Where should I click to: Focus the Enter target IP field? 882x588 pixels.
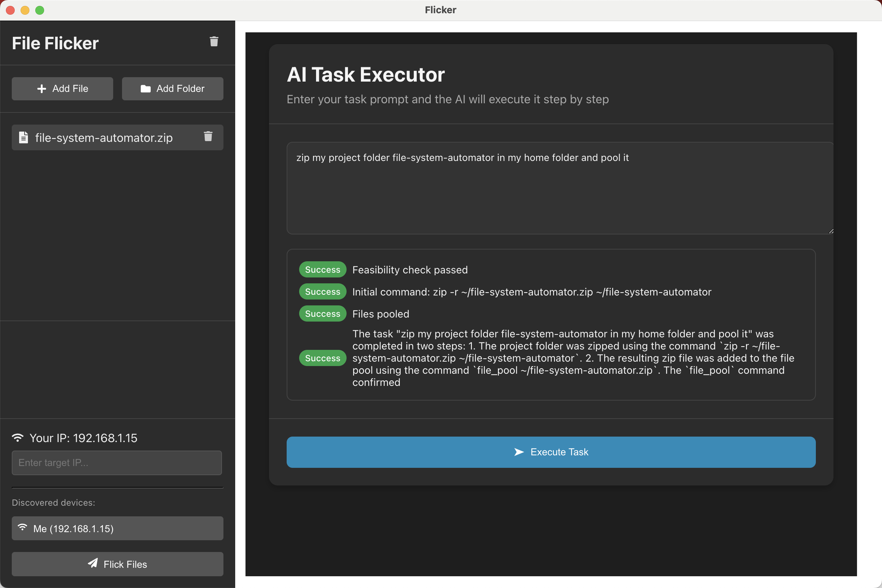116,463
